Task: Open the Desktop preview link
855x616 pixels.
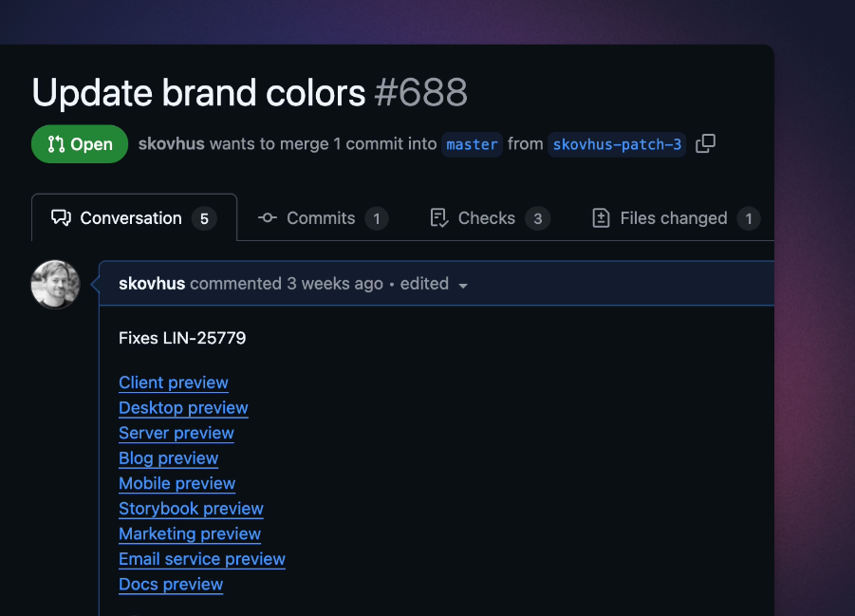Action: pyautogui.click(x=183, y=407)
